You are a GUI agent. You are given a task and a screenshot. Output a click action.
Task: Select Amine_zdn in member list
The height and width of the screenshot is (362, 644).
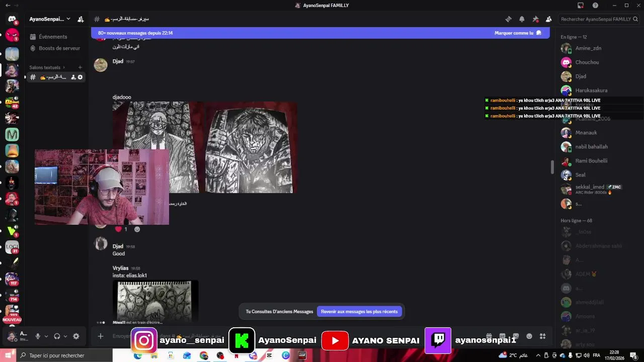pos(596,48)
